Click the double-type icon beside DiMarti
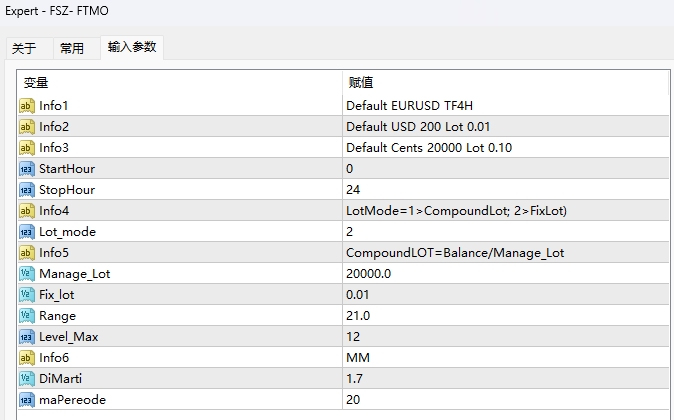674x420 pixels. pos(27,378)
